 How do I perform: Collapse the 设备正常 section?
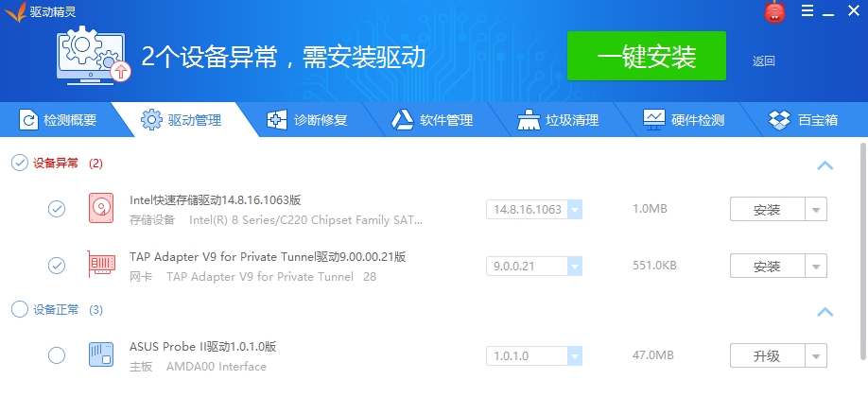tap(825, 311)
